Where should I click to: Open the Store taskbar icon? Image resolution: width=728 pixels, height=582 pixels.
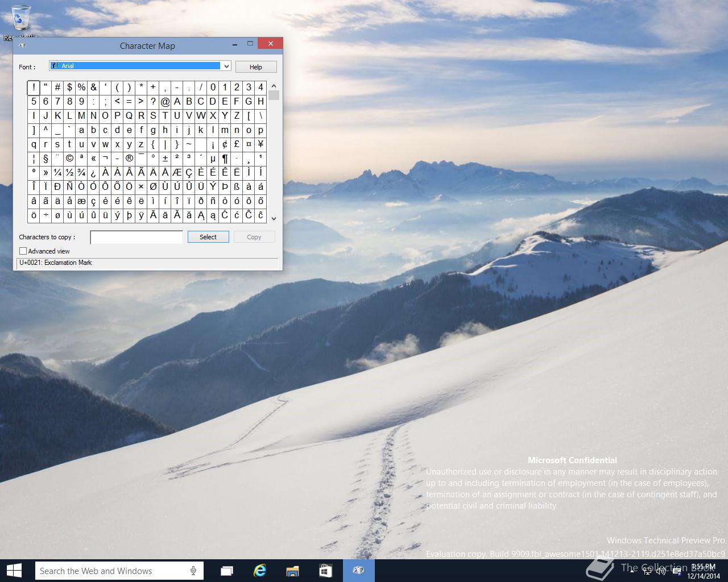click(x=325, y=571)
